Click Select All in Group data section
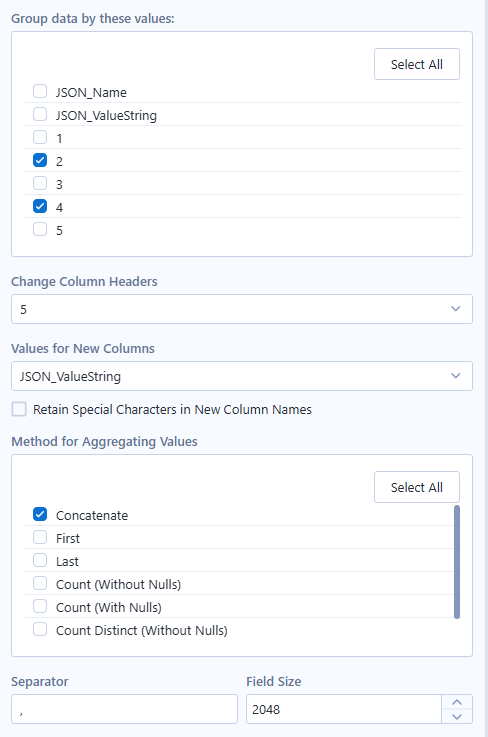 click(x=417, y=64)
